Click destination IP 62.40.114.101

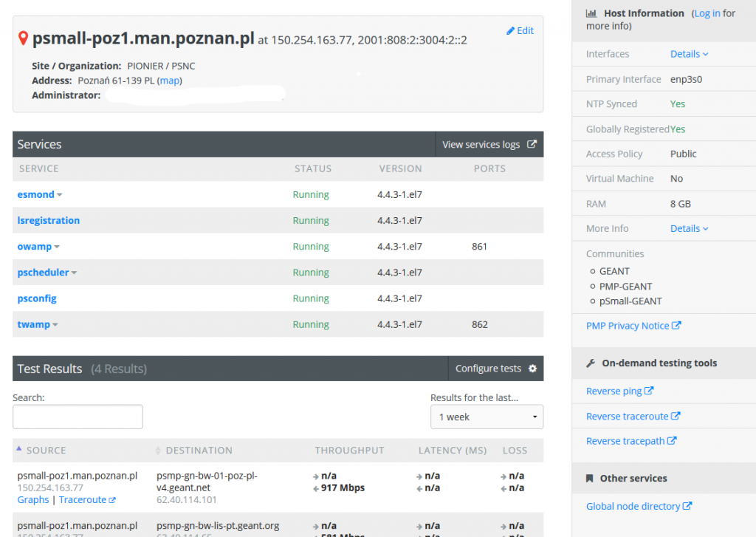click(x=187, y=500)
